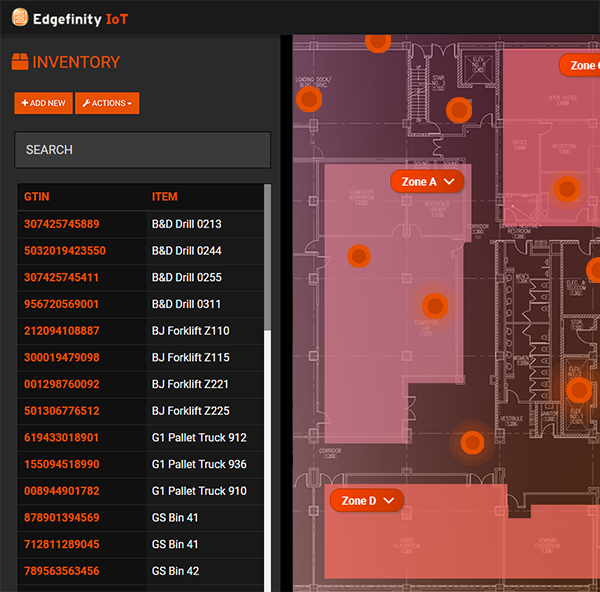The height and width of the screenshot is (592, 600).
Task: Click the map marker at the Loading Dock
Action: [309, 99]
